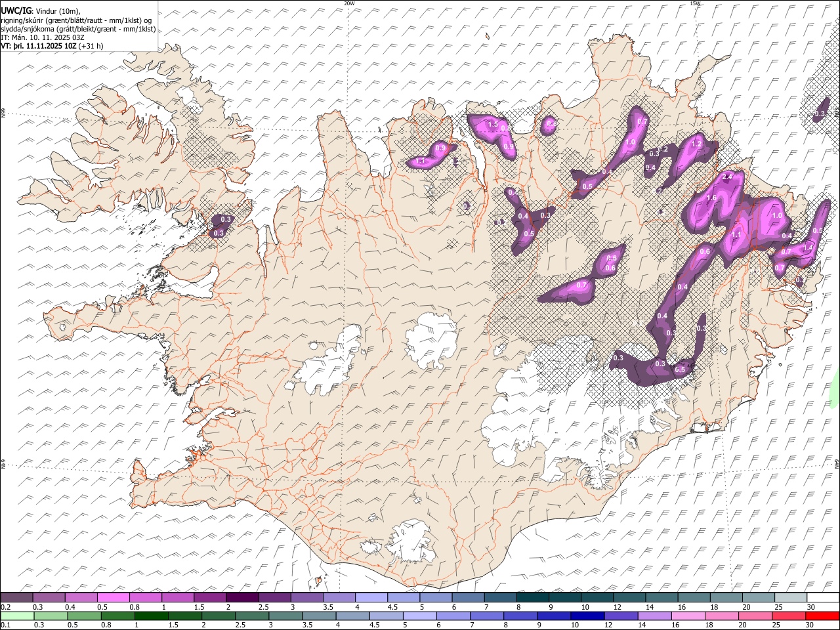Viewport: 840px width, 630px height.
Task: Click the 'slydda/snjókoma' legend description line
Action: 78,29
